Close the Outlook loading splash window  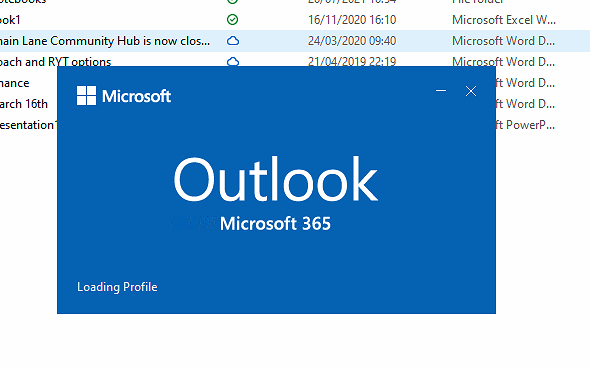pos(471,91)
